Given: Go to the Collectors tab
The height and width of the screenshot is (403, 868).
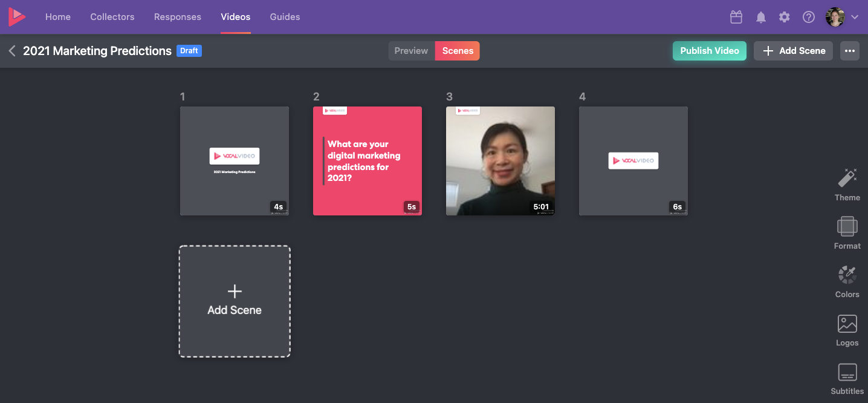Looking at the screenshot, I should pyautogui.click(x=112, y=17).
